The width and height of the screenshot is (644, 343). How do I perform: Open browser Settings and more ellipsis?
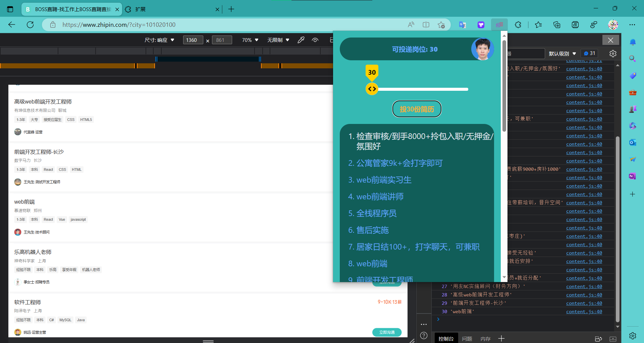pyautogui.click(x=632, y=24)
